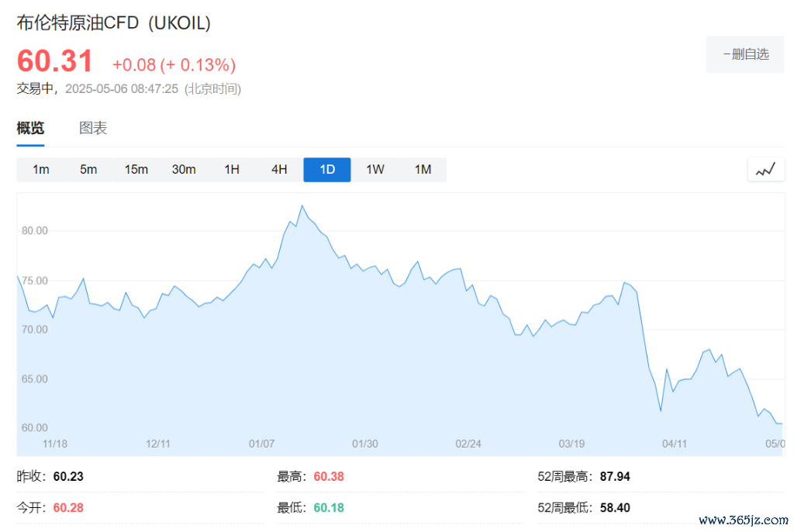Choose the 15m interval
Viewport: 794px width, 532px height.
(136, 170)
